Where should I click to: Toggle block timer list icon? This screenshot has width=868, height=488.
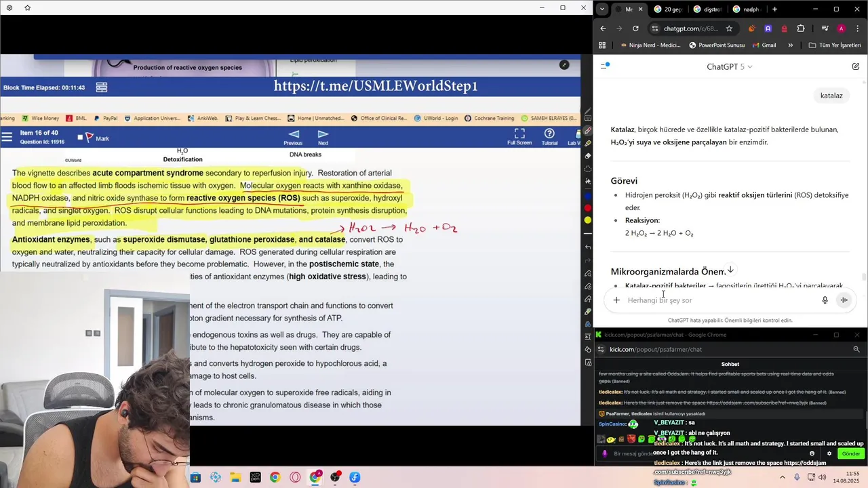coord(102,87)
